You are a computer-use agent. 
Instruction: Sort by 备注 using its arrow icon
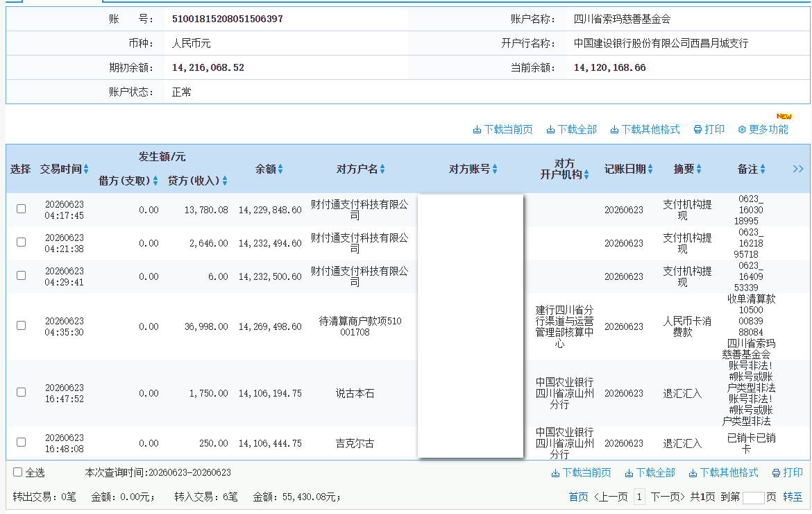(x=762, y=169)
